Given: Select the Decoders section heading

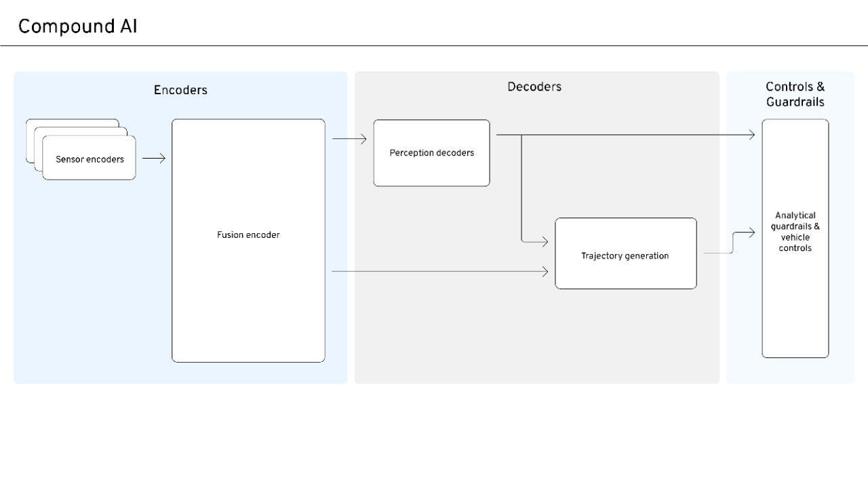Looking at the screenshot, I should [x=534, y=87].
